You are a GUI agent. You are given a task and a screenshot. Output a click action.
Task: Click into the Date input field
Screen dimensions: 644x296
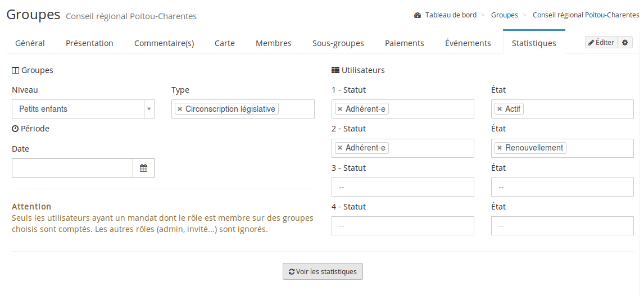(72, 168)
